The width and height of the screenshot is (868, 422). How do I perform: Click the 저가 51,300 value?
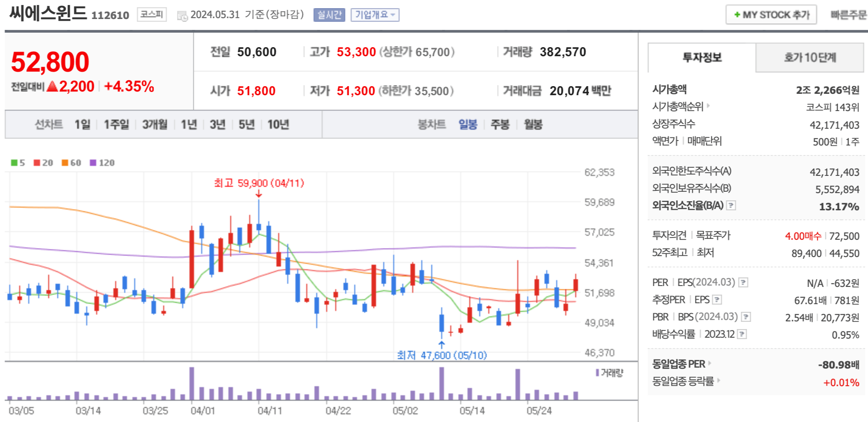tap(356, 91)
